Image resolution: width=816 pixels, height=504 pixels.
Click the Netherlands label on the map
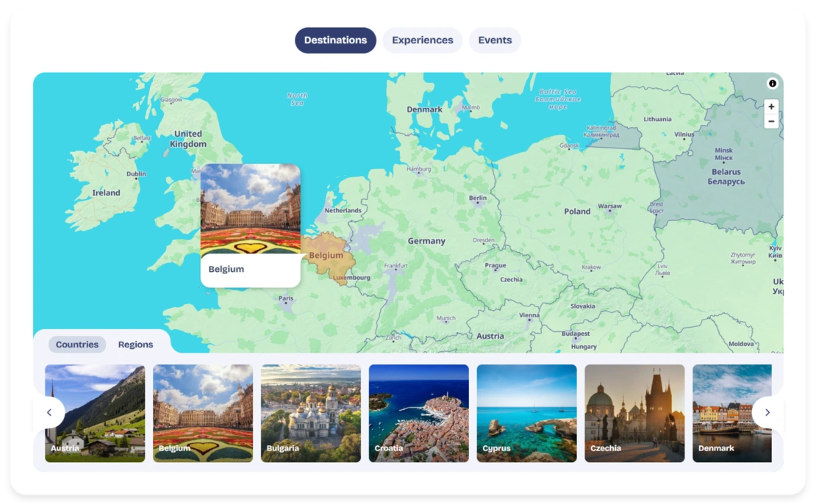point(343,211)
